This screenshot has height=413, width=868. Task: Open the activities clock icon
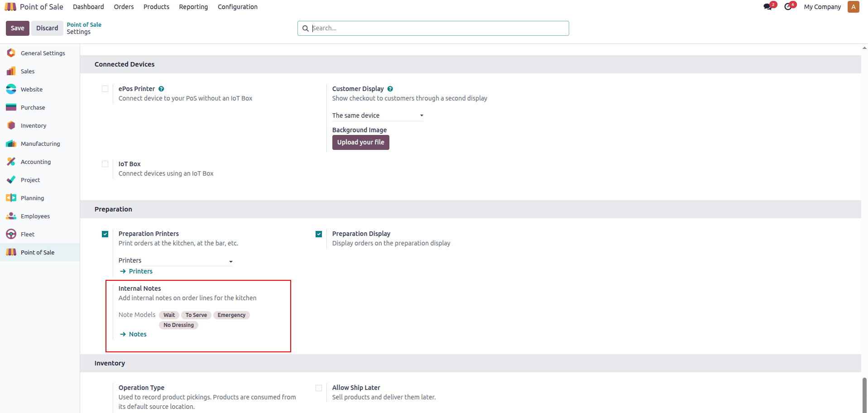[x=788, y=7]
